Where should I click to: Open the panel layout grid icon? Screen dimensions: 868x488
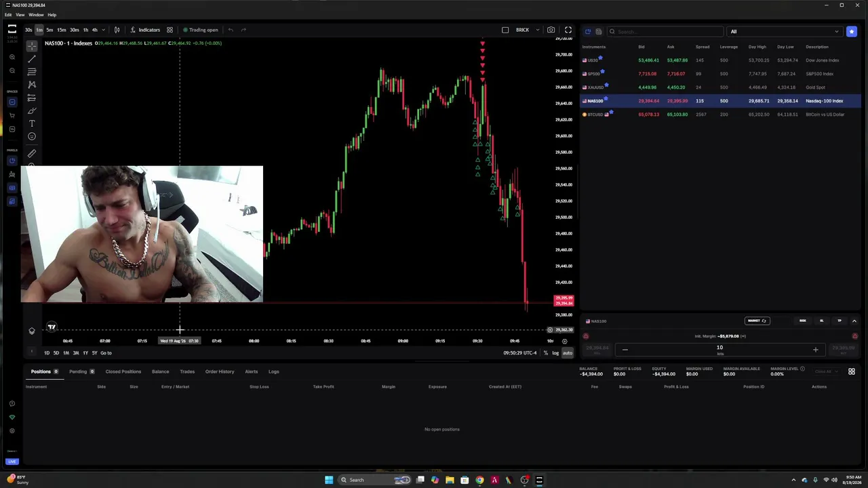[x=852, y=371]
